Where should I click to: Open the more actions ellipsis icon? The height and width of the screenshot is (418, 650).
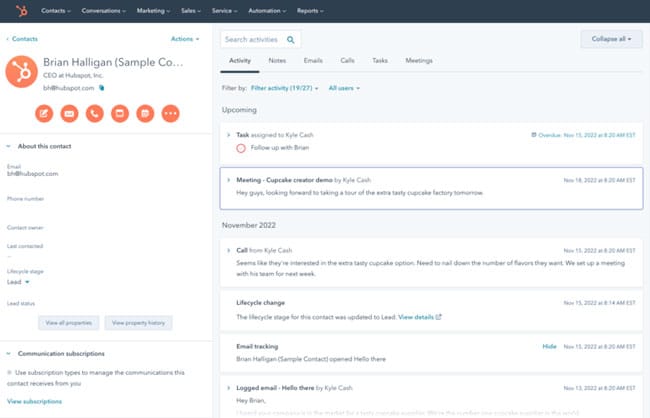pos(170,113)
